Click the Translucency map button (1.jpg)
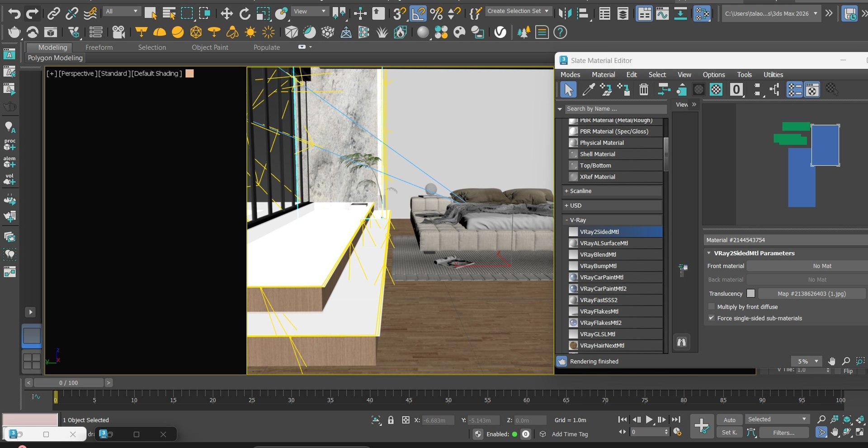The image size is (868, 448). pyautogui.click(x=811, y=294)
